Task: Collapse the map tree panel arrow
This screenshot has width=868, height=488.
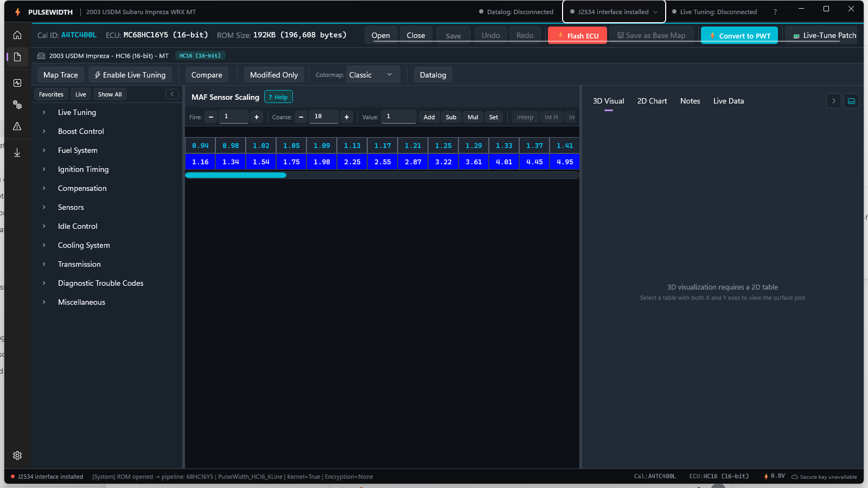Action: coord(172,94)
